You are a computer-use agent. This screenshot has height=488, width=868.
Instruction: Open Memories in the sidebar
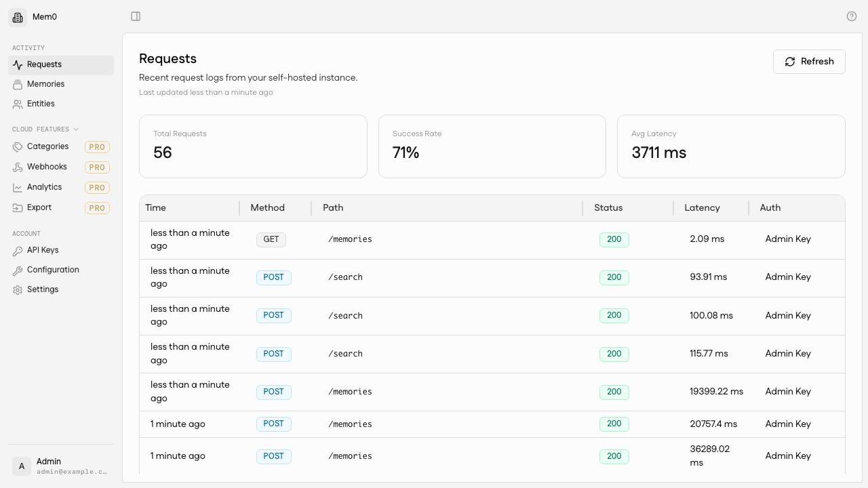pyautogui.click(x=61, y=84)
